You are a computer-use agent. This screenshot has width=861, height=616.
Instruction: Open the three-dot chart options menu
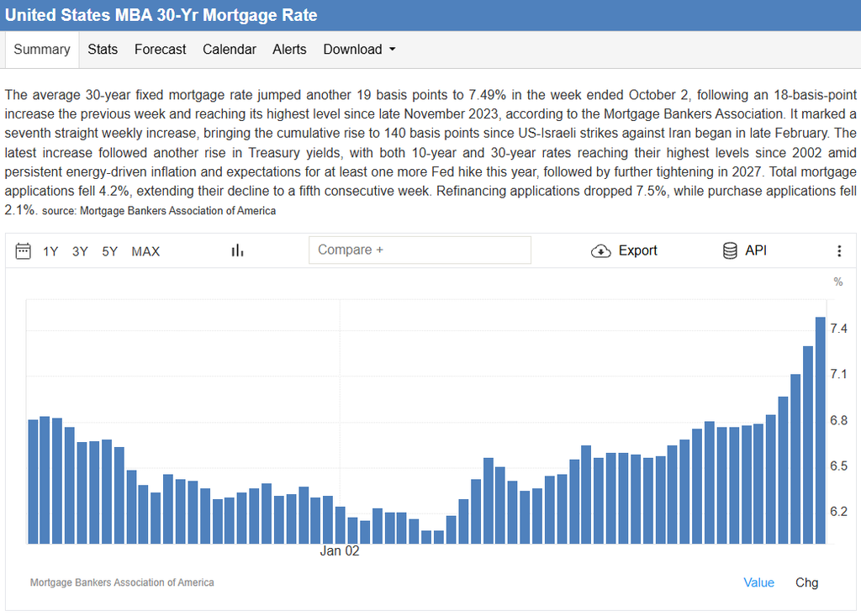tap(839, 251)
